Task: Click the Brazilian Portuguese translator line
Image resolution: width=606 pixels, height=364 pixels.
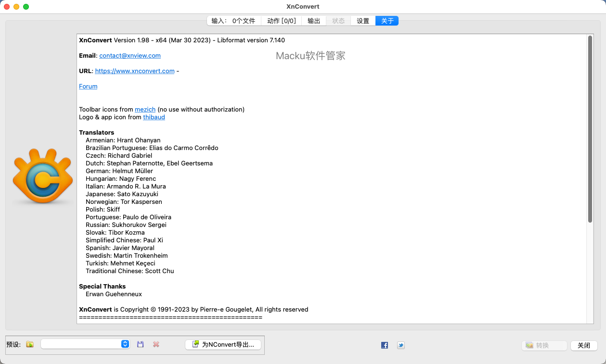Action: pos(152,148)
